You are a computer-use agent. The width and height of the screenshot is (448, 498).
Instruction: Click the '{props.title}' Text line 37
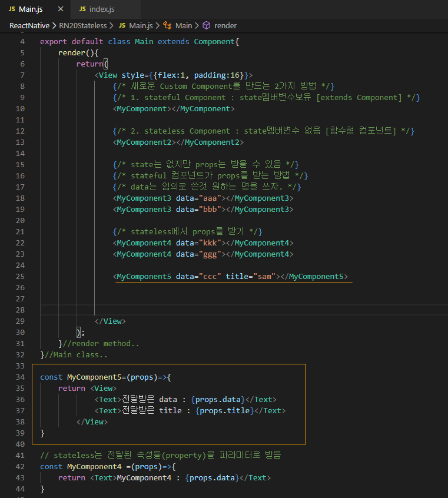tap(190, 411)
